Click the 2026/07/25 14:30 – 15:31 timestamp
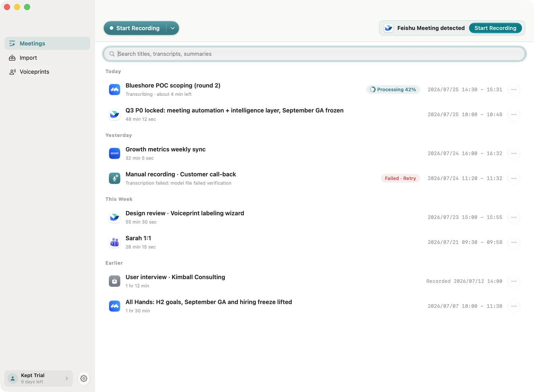 click(465, 90)
